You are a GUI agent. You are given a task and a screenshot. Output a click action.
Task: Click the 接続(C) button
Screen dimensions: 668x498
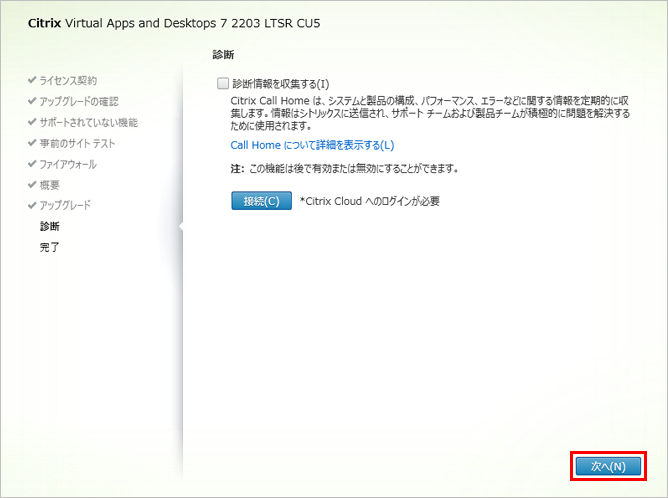pyautogui.click(x=261, y=201)
